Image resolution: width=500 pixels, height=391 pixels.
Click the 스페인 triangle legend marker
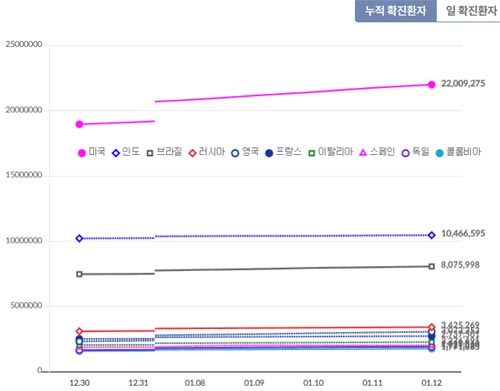tap(363, 153)
